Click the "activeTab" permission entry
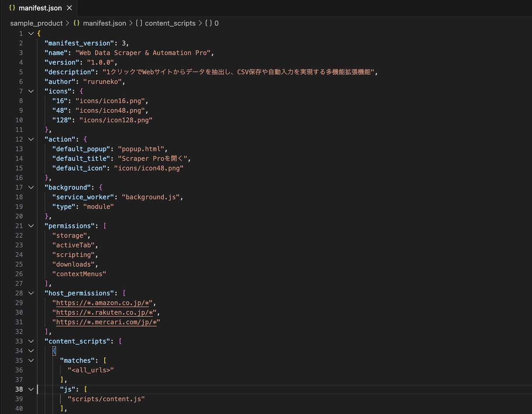 click(73, 245)
